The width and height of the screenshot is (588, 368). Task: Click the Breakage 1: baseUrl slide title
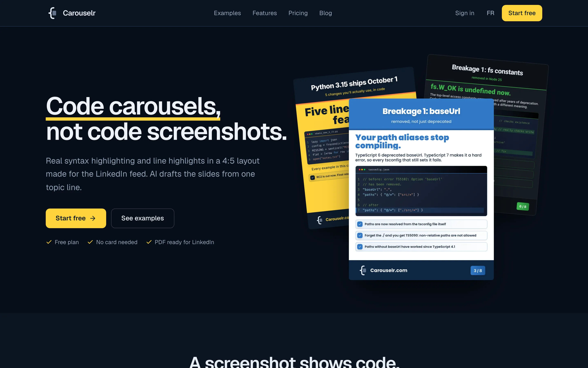click(421, 111)
